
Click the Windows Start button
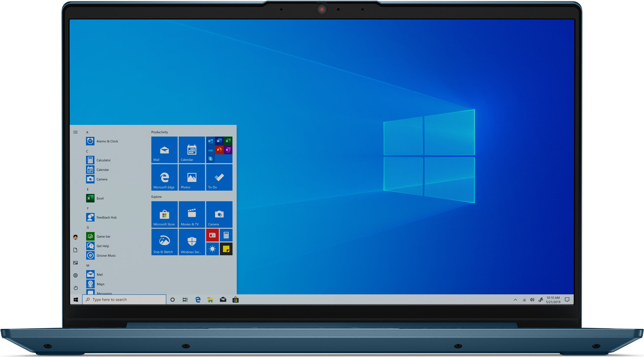[x=76, y=300]
